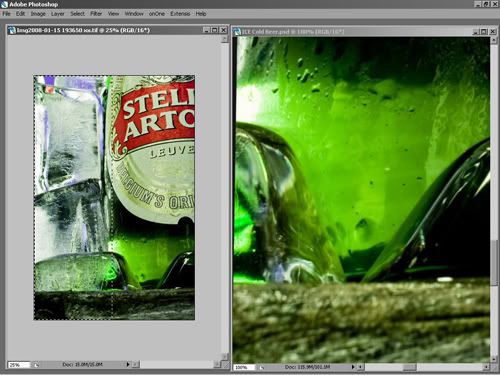Click status bar icon beside 25% zoom field

point(36,365)
